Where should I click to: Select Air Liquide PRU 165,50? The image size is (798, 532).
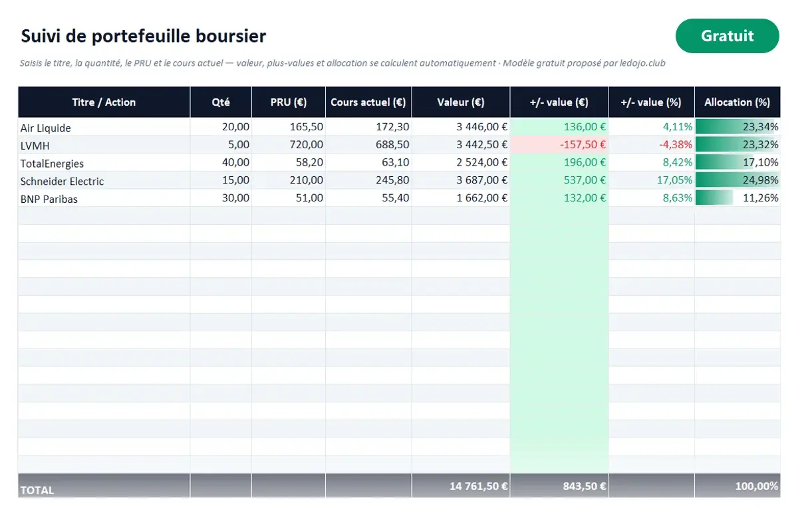pos(289,127)
